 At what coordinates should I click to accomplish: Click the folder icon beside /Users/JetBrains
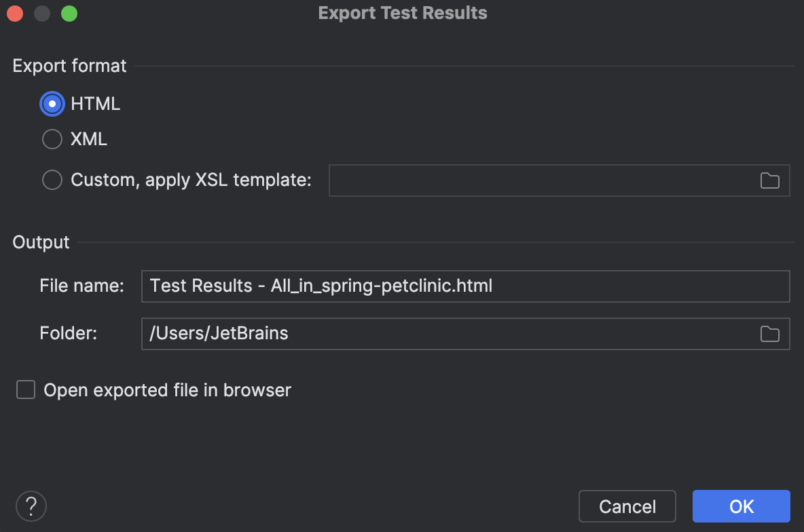pyautogui.click(x=769, y=333)
